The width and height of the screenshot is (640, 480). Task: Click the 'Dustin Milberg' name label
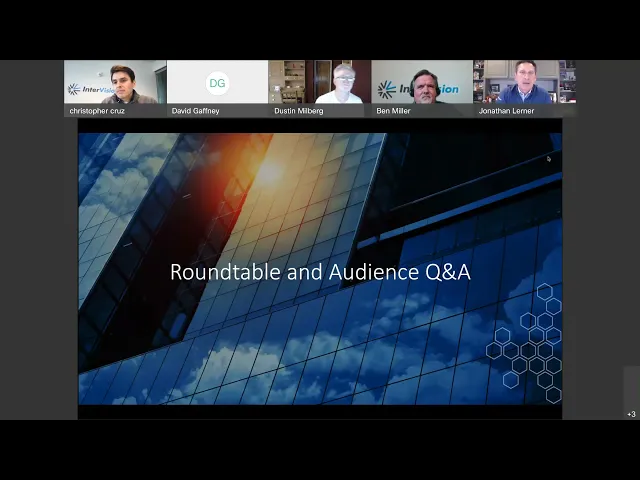(299, 111)
